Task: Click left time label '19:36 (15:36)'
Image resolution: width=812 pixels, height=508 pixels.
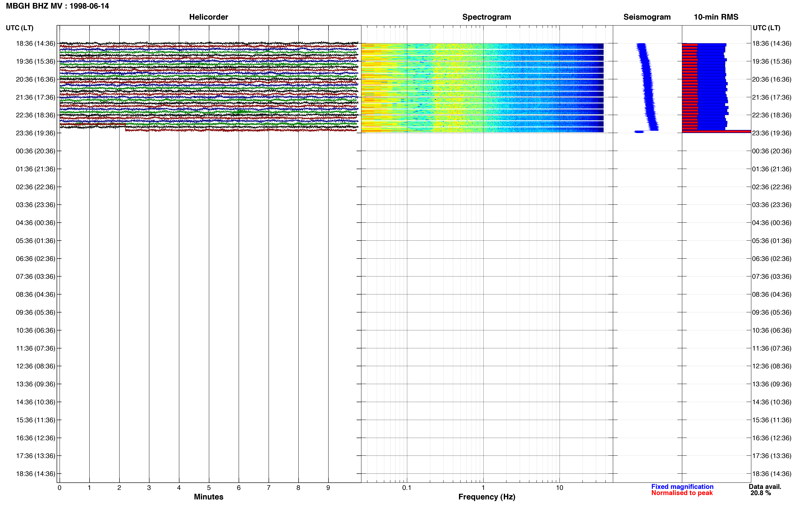Action: 36,61
